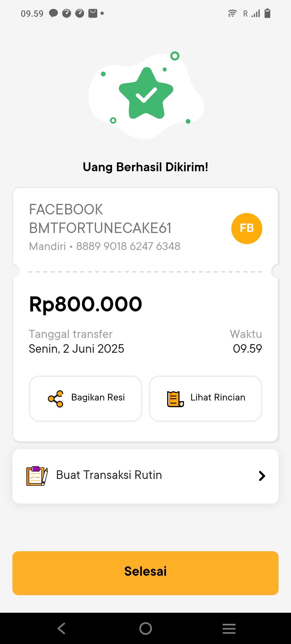The width and height of the screenshot is (291, 644).
Task: Tap the Wi-Fi status bar icon
Action: click(232, 13)
